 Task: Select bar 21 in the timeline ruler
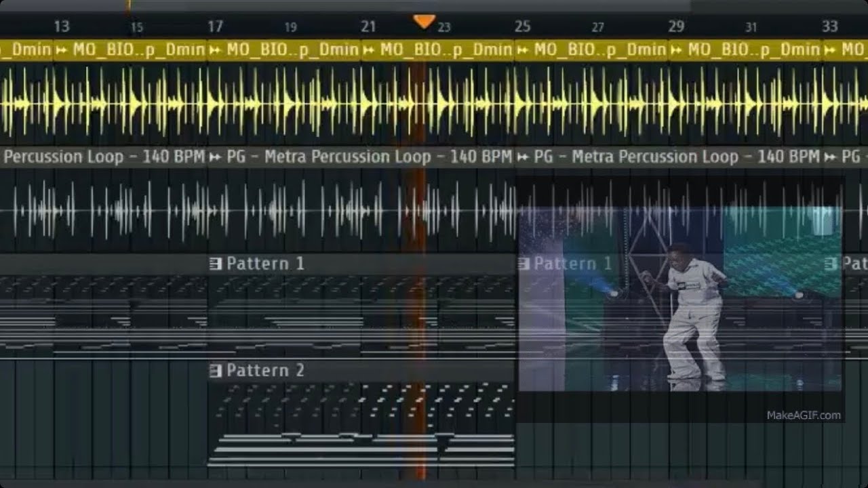(x=368, y=26)
